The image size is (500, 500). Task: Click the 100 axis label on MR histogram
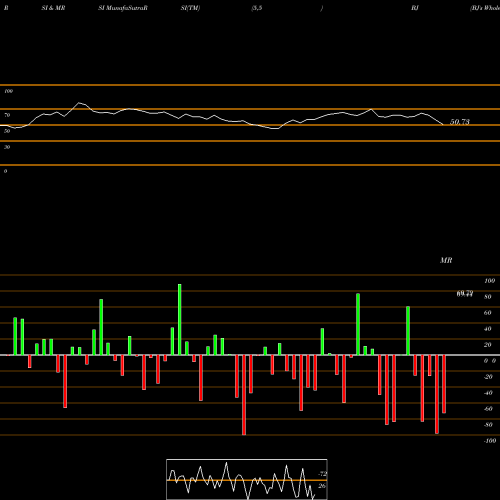point(489,281)
